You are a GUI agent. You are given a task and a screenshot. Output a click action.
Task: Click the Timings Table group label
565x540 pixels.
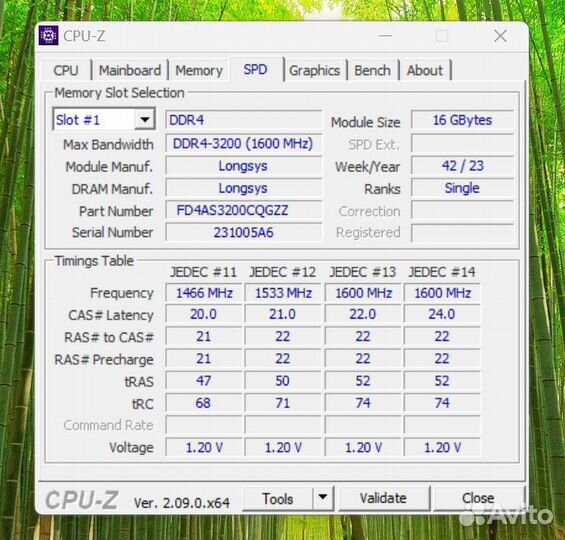(94, 261)
